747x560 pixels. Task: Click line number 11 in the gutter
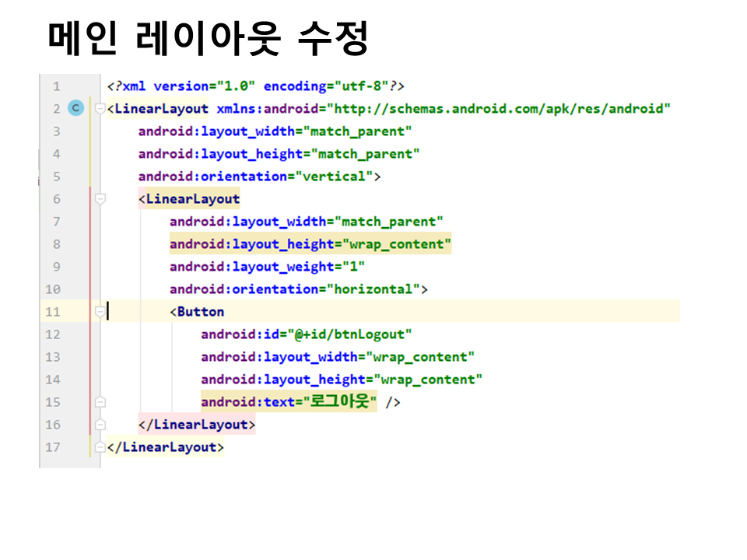pos(53,312)
